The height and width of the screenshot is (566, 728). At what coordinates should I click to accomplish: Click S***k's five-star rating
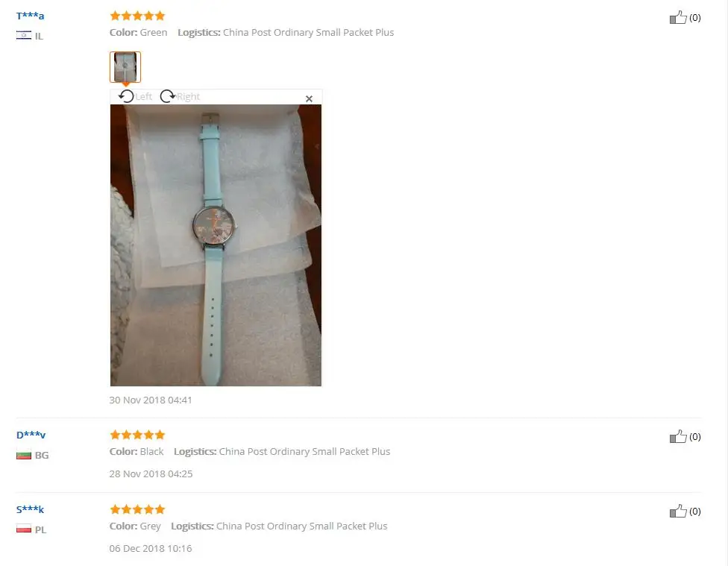(x=137, y=509)
